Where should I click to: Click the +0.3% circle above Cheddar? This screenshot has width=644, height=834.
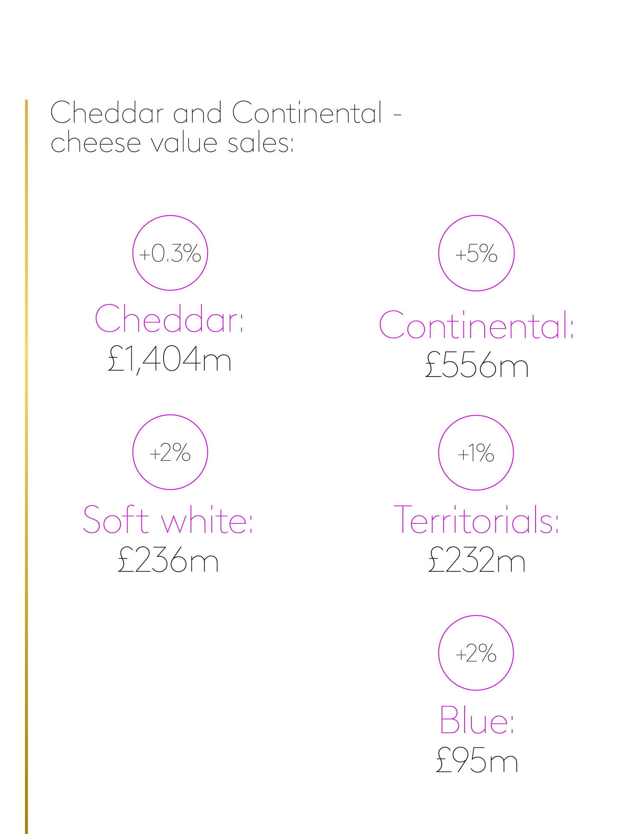[170, 253]
